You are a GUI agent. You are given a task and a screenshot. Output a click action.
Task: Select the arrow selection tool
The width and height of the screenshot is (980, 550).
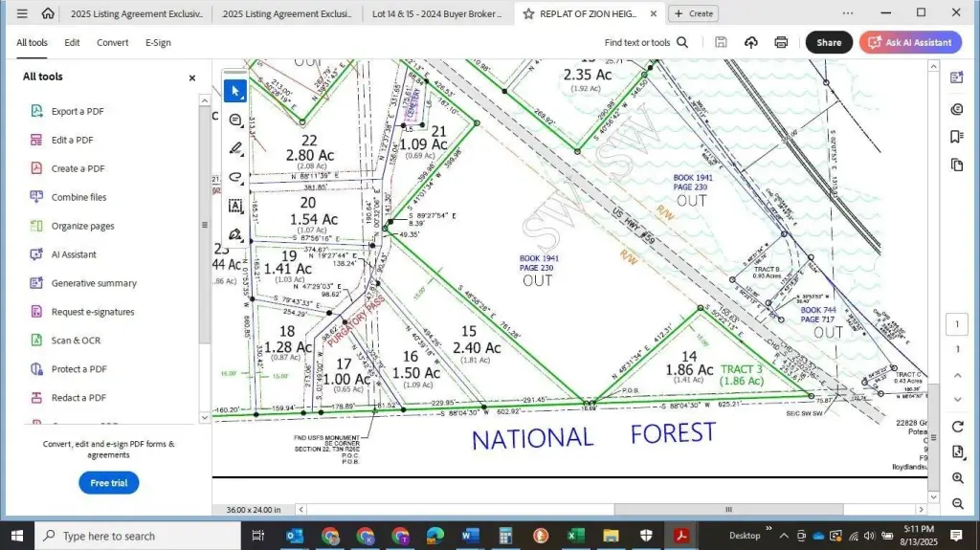pyautogui.click(x=235, y=91)
